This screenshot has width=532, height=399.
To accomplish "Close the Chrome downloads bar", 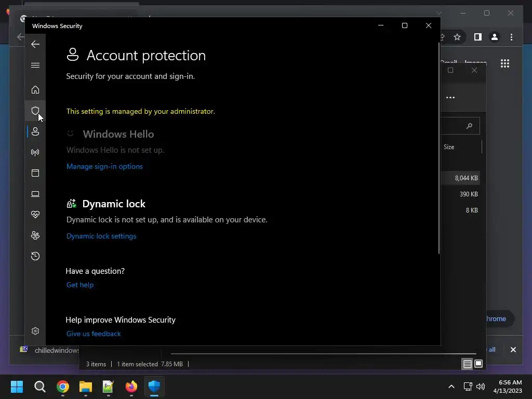I will (513, 350).
